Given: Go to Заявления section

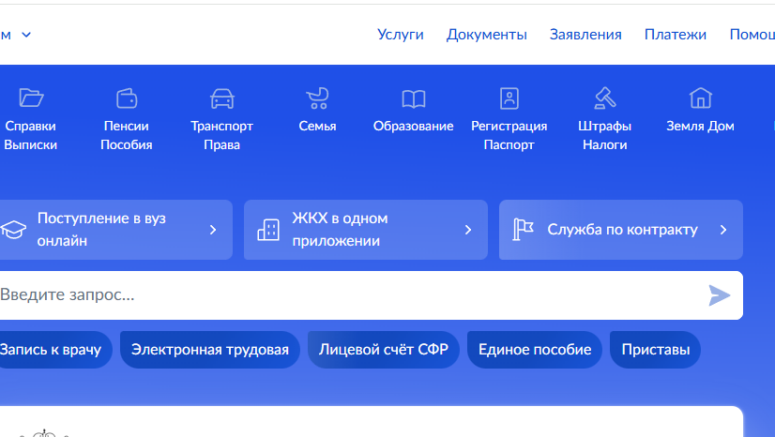Looking at the screenshot, I should tap(585, 35).
